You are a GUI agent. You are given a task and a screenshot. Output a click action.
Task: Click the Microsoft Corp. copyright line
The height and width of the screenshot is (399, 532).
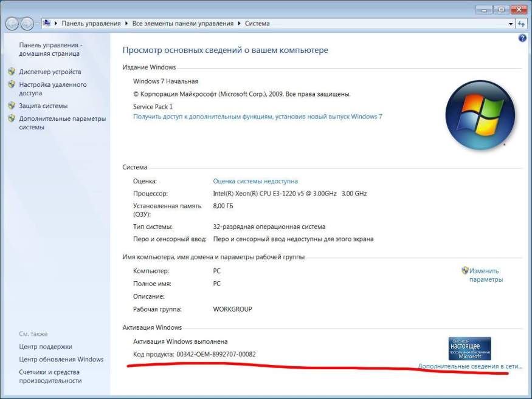(x=241, y=94)
